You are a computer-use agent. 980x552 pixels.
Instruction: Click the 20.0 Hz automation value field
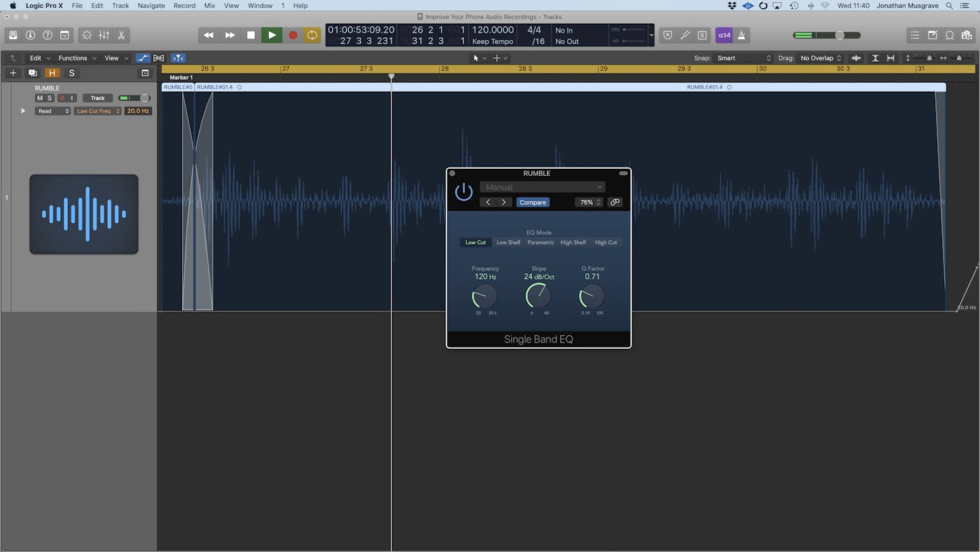point(138,111)
